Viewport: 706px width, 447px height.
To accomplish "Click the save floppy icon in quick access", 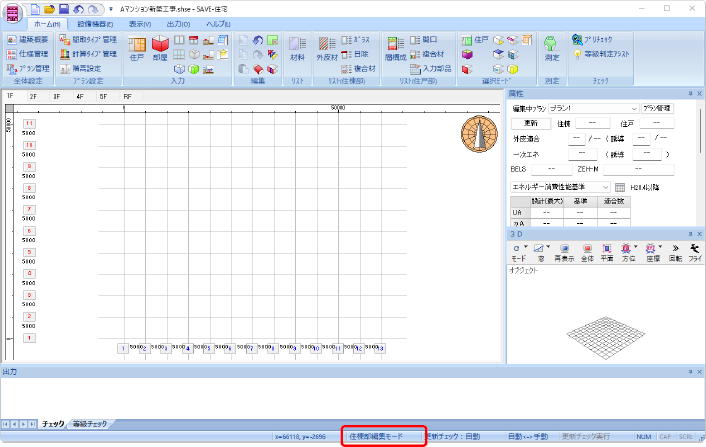I will [64, 9].
